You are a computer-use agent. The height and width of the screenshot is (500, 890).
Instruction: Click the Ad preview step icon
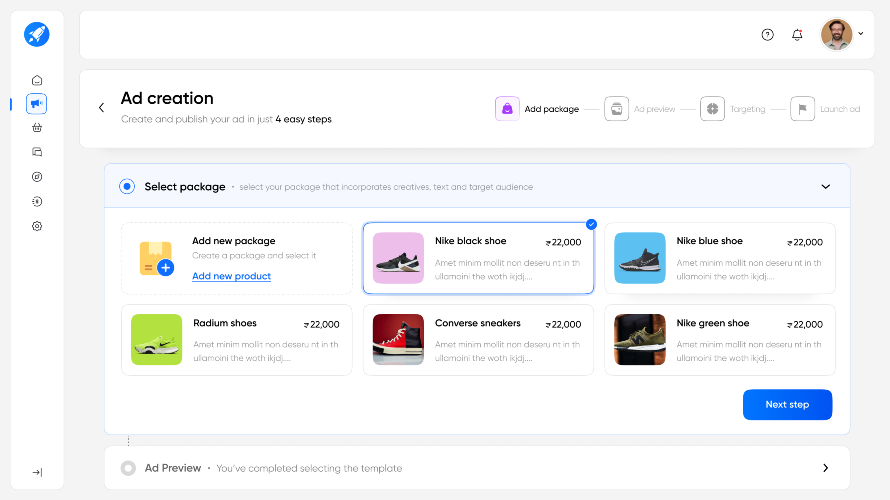tap(616, 108)
